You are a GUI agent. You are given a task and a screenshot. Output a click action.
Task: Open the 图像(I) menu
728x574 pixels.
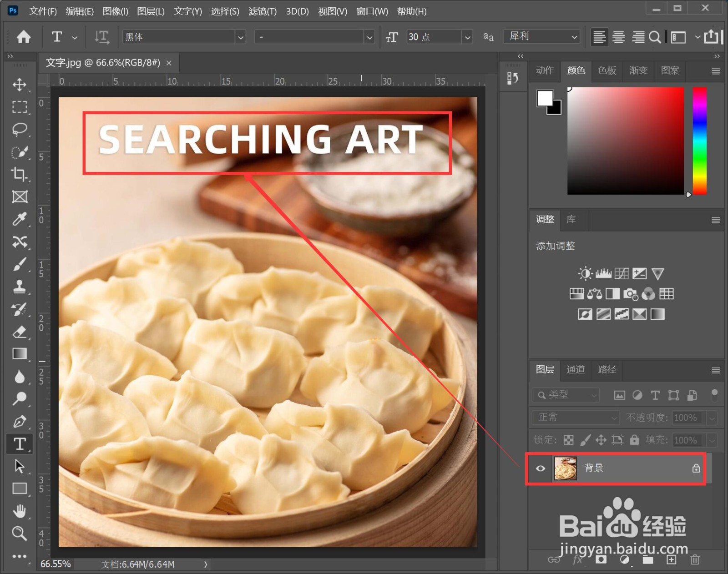tap(115, 11)
